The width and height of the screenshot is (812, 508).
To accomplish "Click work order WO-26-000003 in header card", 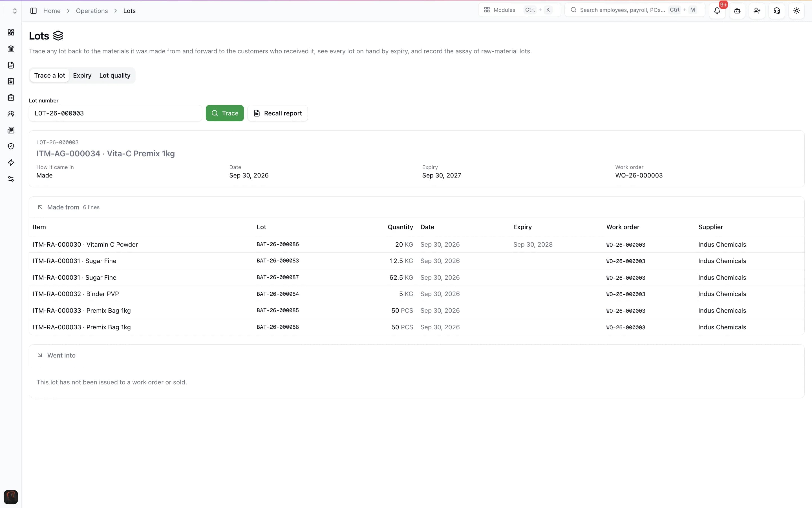I will click(639, 175).
